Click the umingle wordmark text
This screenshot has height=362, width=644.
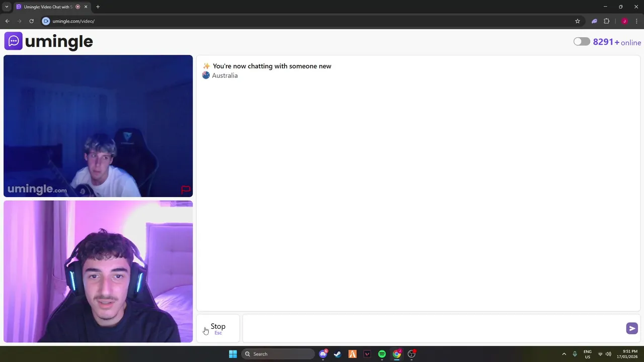coord(59,42)
